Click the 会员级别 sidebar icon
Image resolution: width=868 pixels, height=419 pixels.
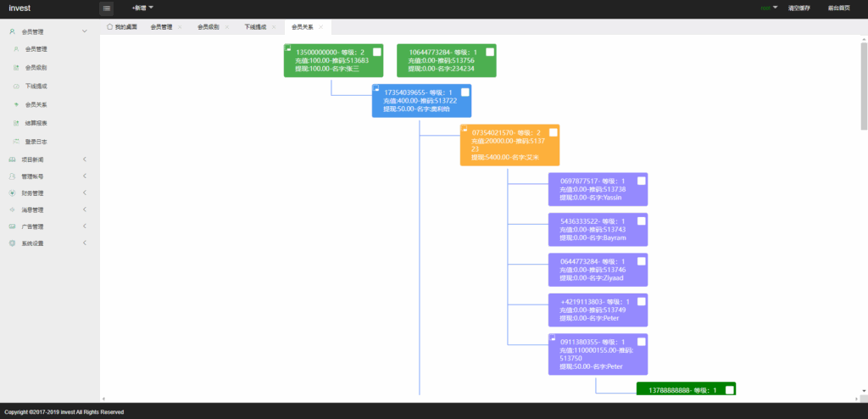pos(16,68)
